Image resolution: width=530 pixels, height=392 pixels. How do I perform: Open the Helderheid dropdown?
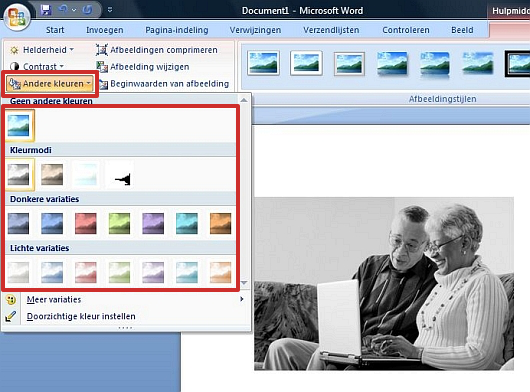tap(42, 50)
